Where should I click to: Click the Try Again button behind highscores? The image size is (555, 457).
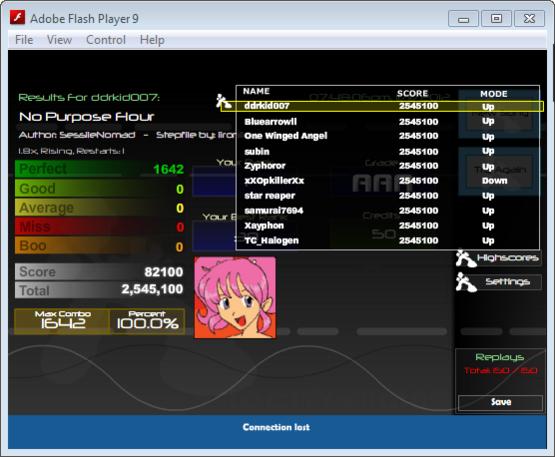[x=499, y=171]
